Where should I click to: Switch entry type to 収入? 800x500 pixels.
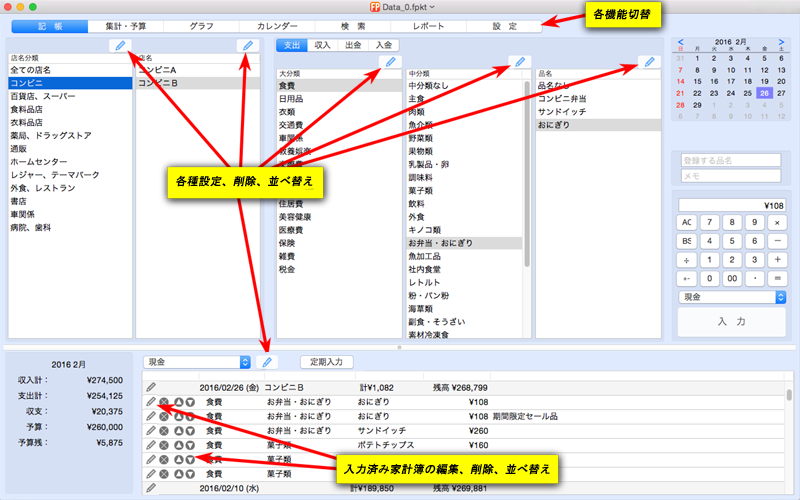(322, 45)
